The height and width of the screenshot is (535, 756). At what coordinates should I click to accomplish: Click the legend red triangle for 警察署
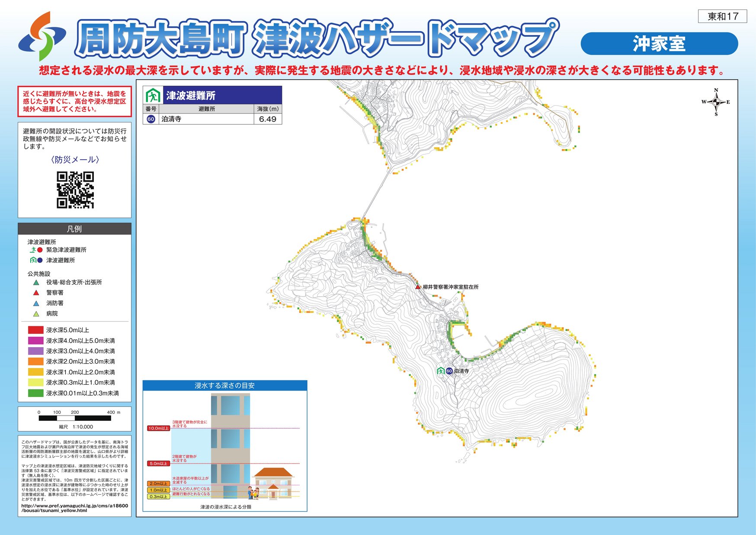click(x=36, y=293)
